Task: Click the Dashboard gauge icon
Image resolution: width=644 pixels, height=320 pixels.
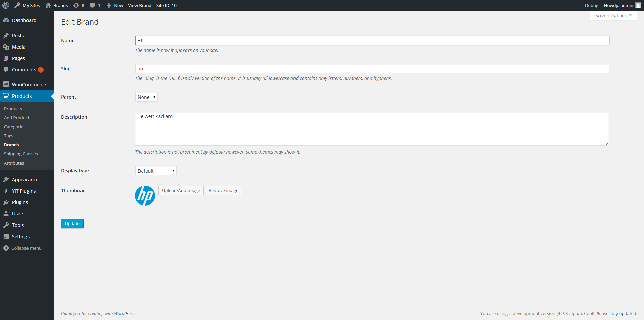Action: [x=6, y=20]
